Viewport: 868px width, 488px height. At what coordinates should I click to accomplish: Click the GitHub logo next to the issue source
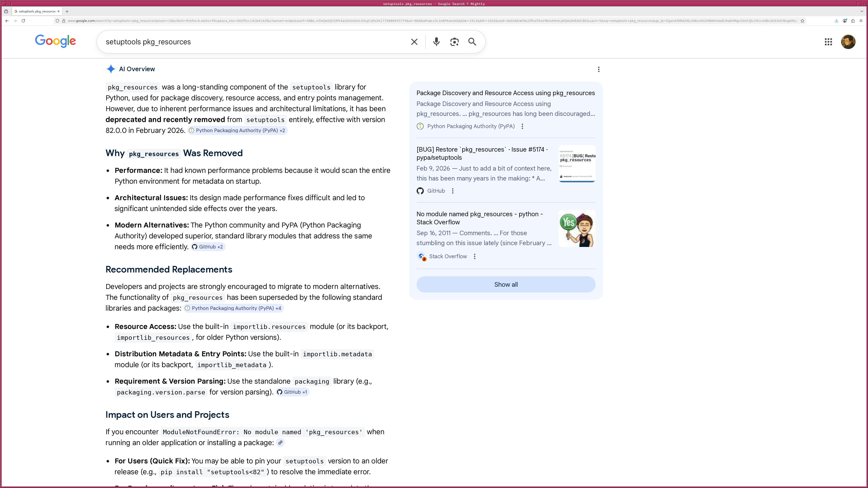(x=420, y=191)
